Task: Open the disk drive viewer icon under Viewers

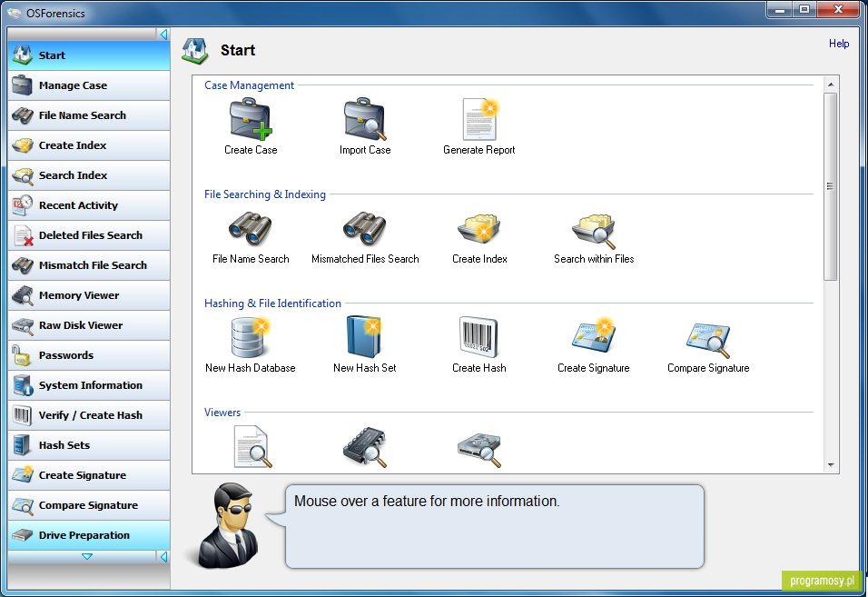Action: pos(479,450)
